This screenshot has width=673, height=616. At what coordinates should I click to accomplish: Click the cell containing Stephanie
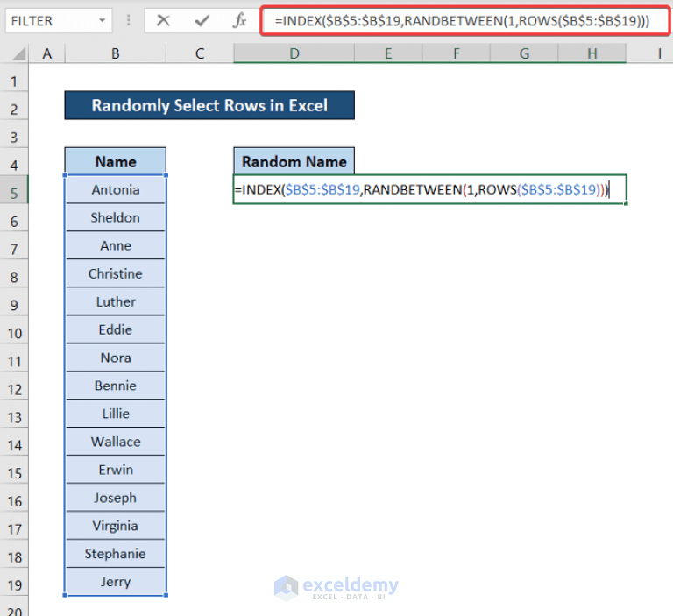[116, 553]
